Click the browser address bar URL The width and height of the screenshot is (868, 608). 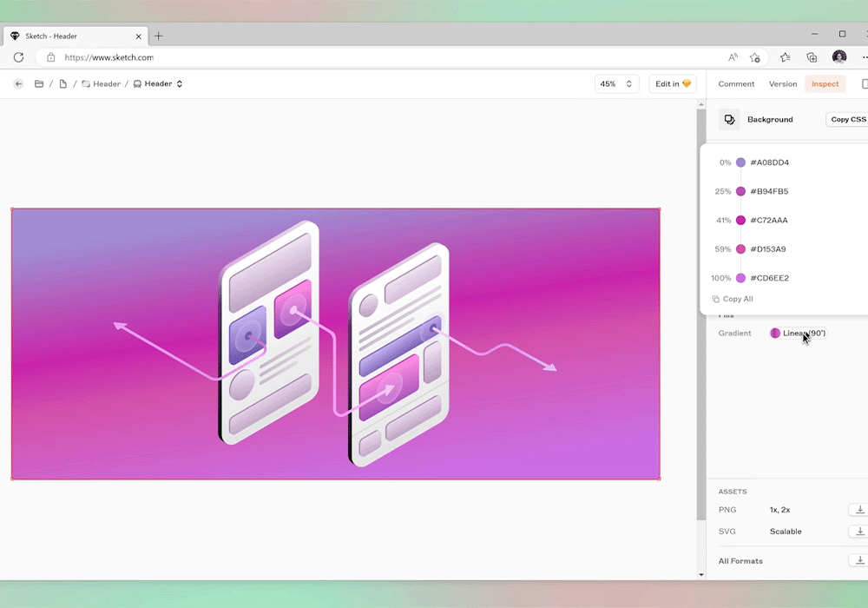click(x=109, y=57)
